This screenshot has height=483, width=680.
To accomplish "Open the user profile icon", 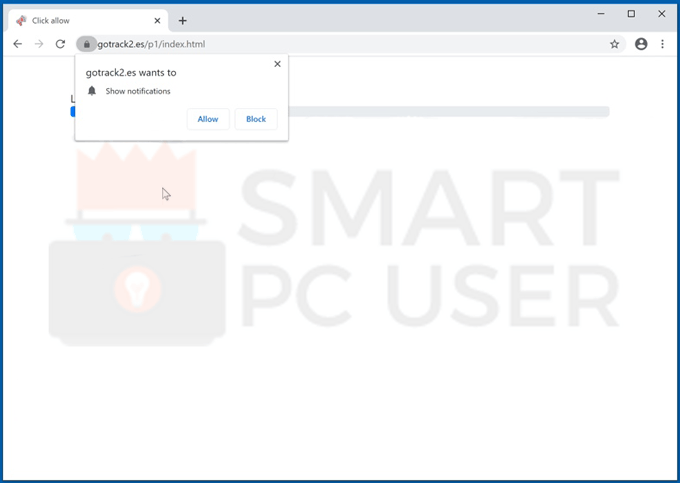I will (x=641, y=44).
